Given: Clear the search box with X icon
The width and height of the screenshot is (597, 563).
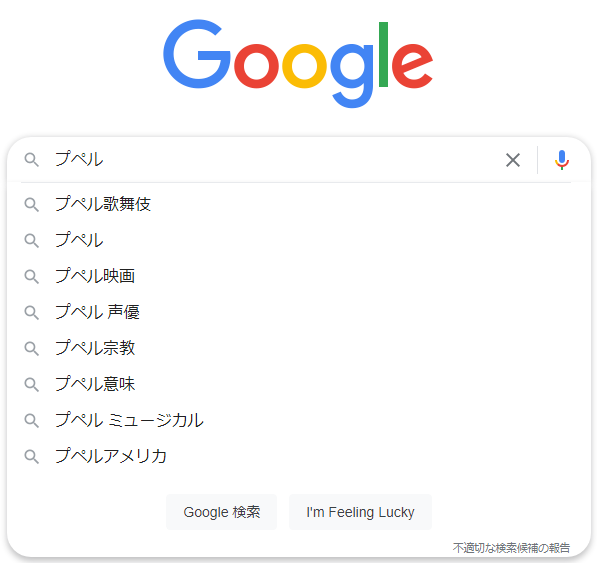Looking at the screenshot, I should 513,160.
